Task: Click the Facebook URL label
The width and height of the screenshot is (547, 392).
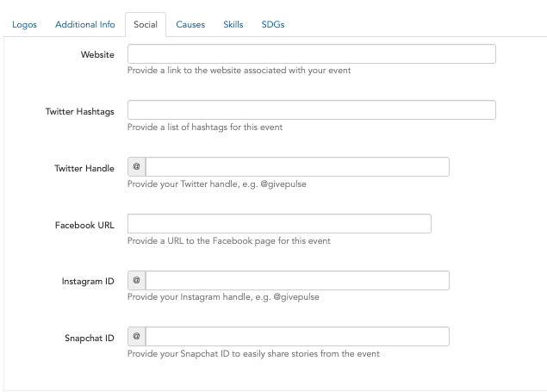Action: click(84, 226)
